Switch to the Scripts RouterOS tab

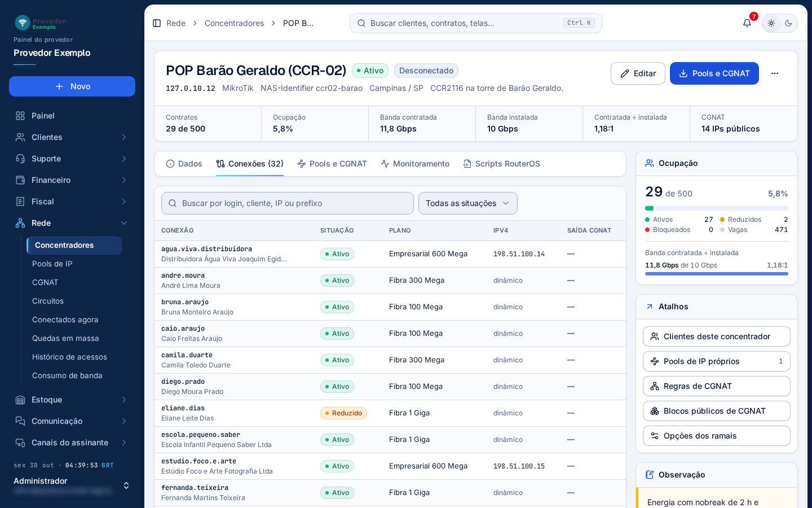(x=501, y=164)
